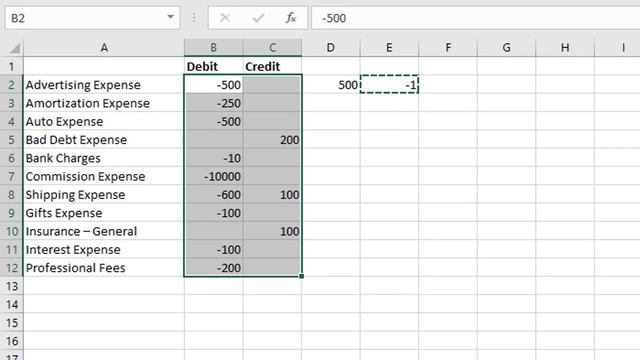Image resolution: width=640 pixels, height=360 pixels.
Task: Click the Shipping Expense cell
Action: [104, 195]
